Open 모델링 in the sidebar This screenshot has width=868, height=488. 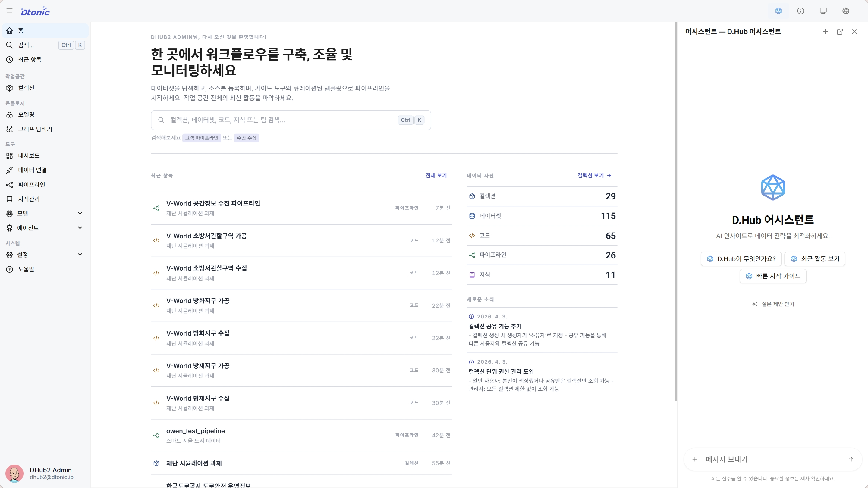click(x=45, y=115)
